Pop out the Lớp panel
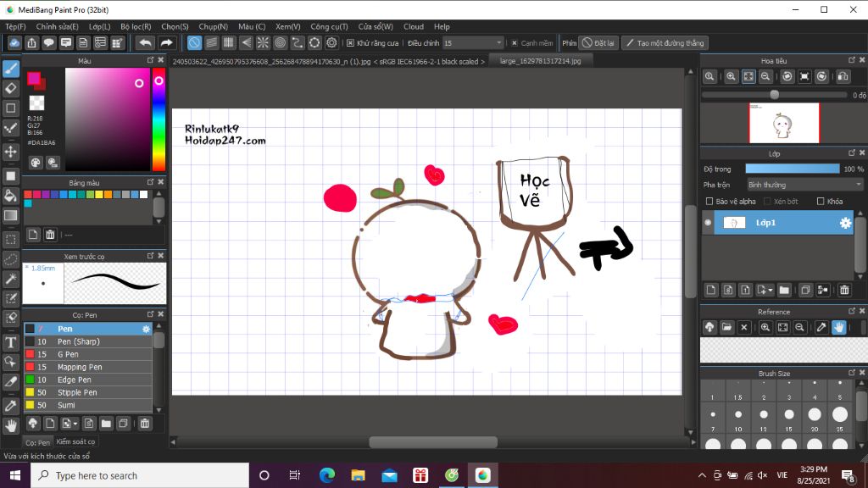Image resolution: width=868 pixels, height=488 pixels. pos(852,153)
